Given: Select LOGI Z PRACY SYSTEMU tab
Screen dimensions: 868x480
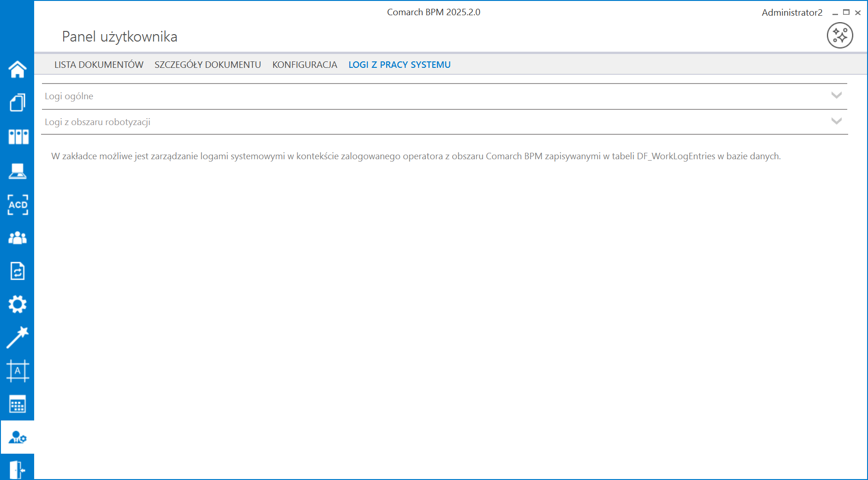Looking at the screenshot, I should coord(400,65).
